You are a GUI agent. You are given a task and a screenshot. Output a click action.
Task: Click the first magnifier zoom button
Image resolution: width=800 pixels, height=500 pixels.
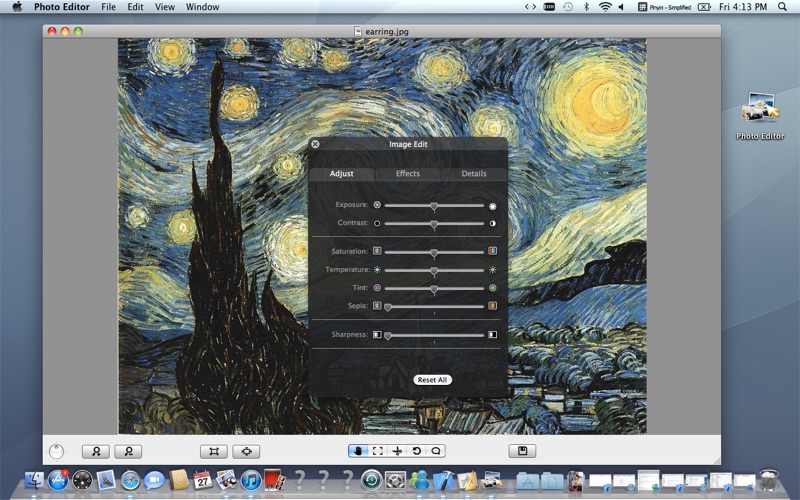point(95,452)
